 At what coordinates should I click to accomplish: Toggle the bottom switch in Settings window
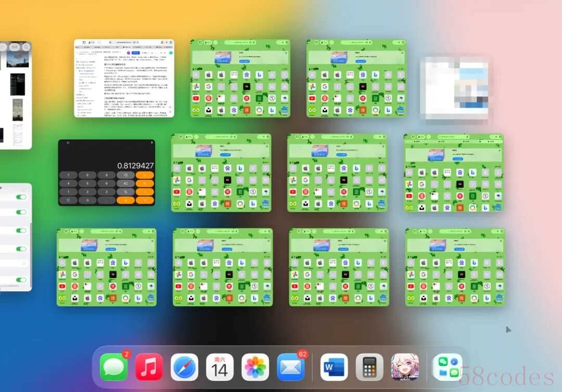(21, 280)
